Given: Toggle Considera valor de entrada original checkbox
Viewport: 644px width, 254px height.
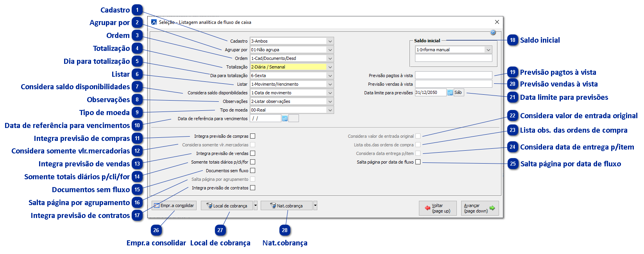Looking at the screenshot, I should (x=418, y=136).
